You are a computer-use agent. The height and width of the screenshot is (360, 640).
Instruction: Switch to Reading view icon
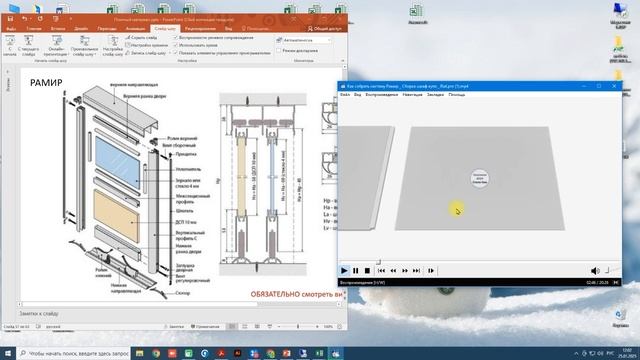click(x=257, y=327)
